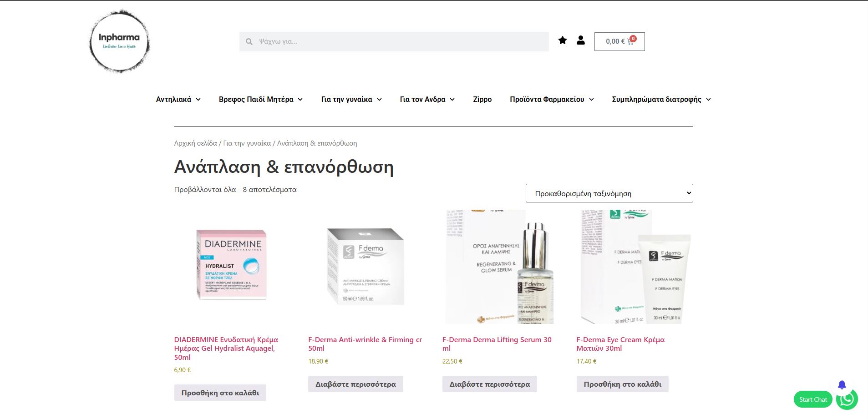Open F-Derma Anti-wrinkle & Firming title
Viewport: 868px width, 419px height.
pos(365,344)
